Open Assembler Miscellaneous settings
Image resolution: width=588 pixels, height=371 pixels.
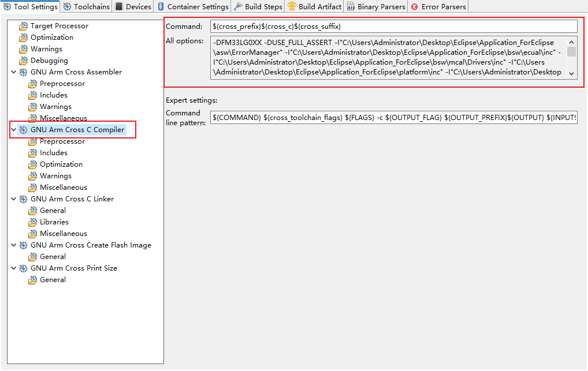pos(64,118)
